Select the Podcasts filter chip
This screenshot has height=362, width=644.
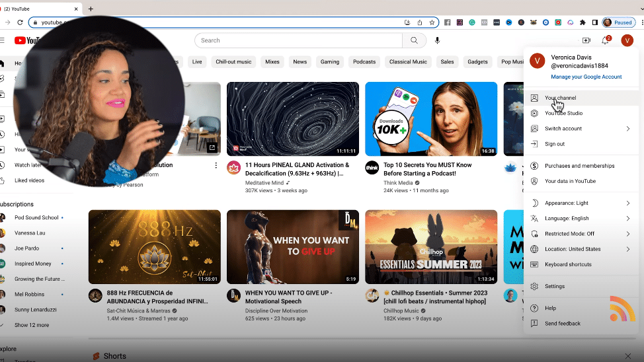click(364, 62)
